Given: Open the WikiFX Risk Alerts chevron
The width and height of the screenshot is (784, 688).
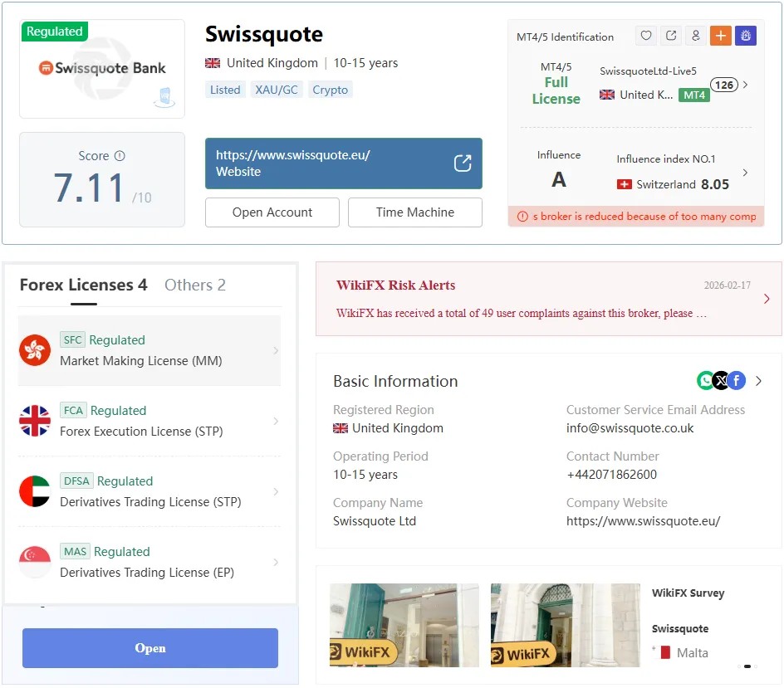Looking at the screenshot, I should 767,299.
